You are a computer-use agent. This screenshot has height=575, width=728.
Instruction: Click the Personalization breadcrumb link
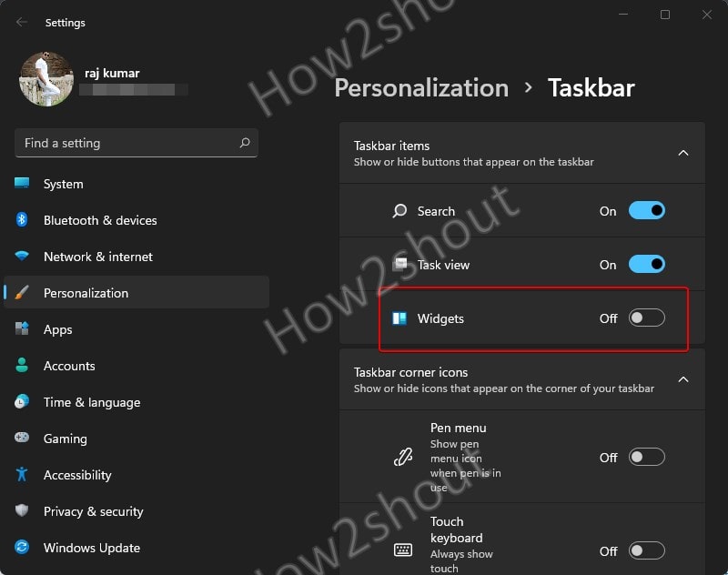[x=421, y=87]
